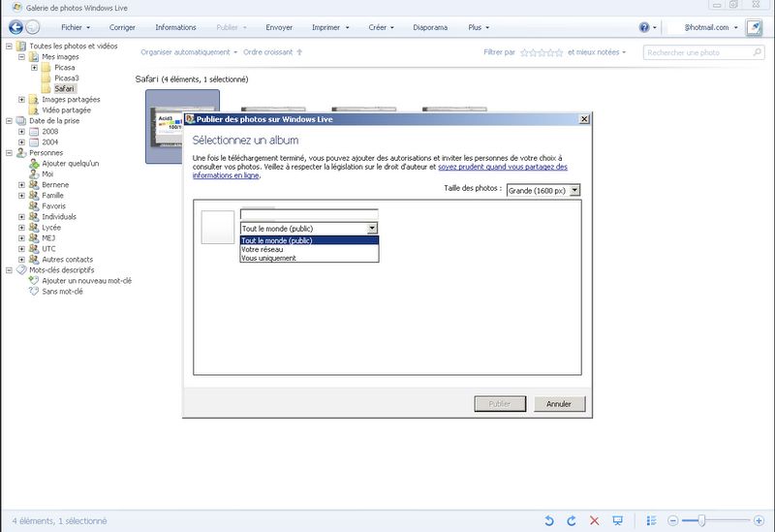Expand the Picasa folder node
Screen dimensions: 775x532
(35, 68)
